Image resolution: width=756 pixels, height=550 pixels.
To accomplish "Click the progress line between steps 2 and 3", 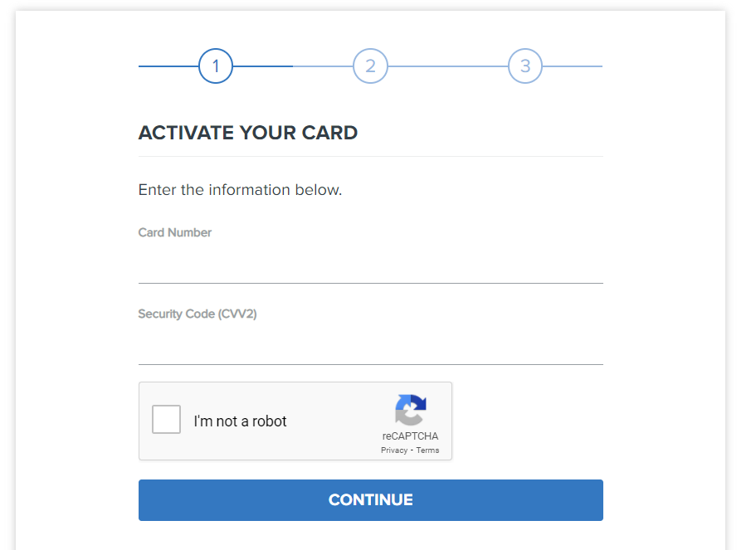I will pos(448,66).
